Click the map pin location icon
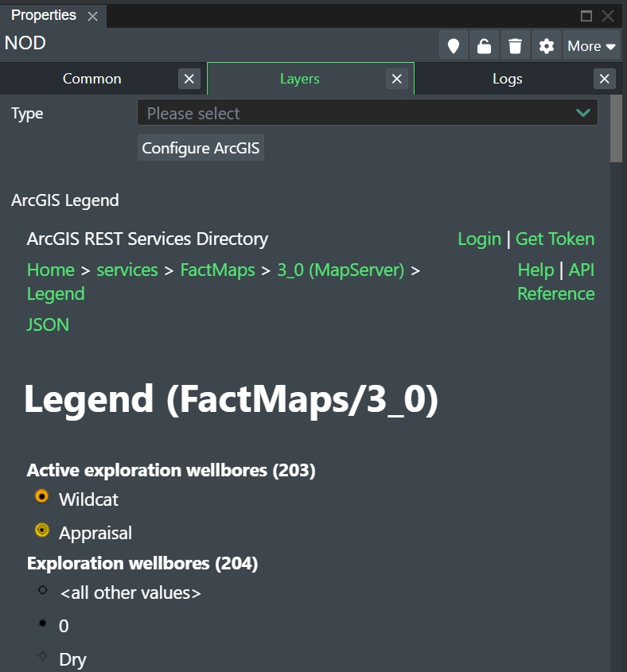Viewport: 627px width, 672px height. tap(454, 45)
